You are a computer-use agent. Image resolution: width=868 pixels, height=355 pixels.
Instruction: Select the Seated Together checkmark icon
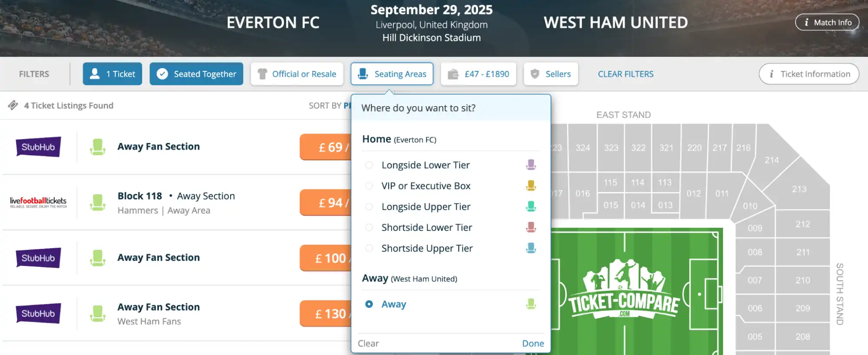162,74
